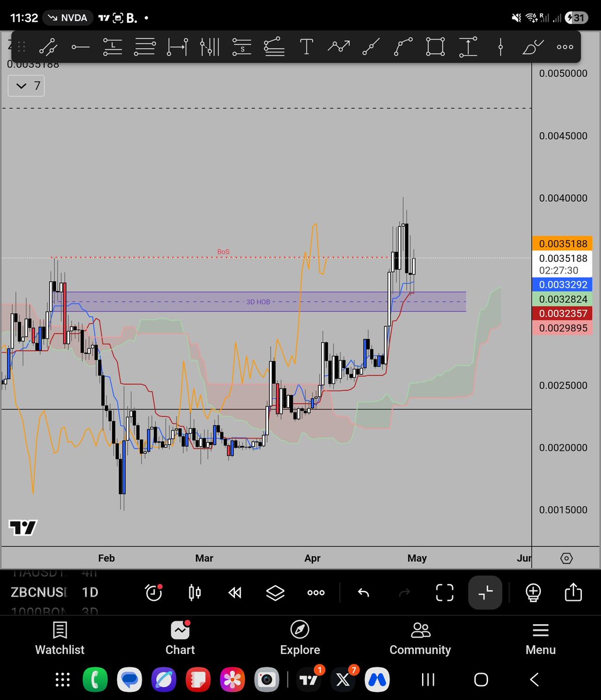Collapse the indicator legend showing 7
This screenshot has width=601, height=700.
coord(26,86)
